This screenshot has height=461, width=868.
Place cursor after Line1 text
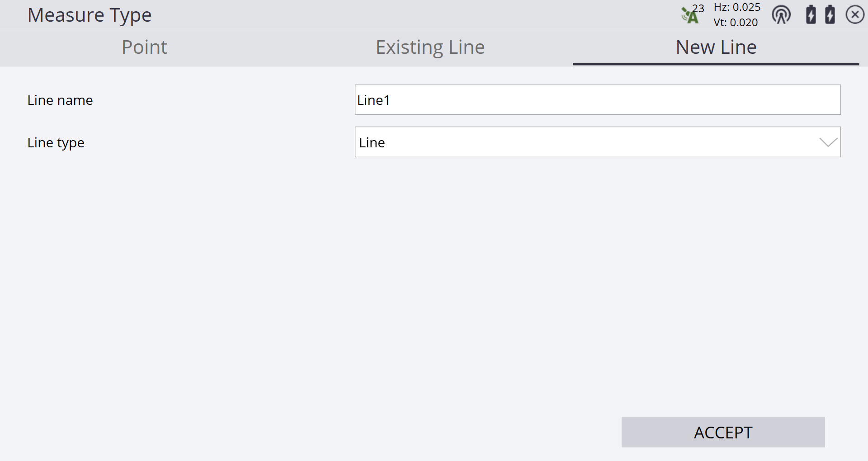click(x=391, y=100)
